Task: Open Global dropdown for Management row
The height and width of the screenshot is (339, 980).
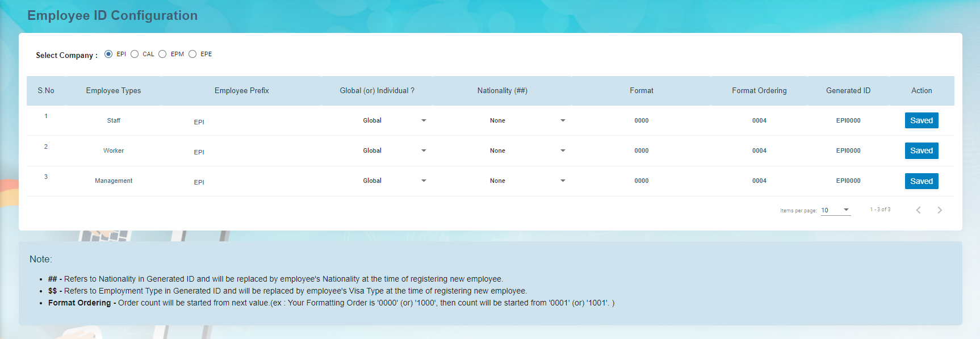Action: 394,181
